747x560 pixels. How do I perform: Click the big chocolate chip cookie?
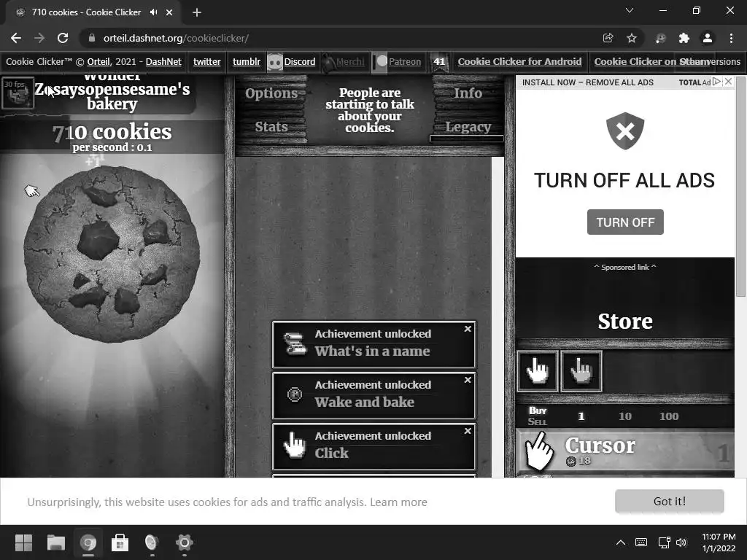tap(112, 254)
